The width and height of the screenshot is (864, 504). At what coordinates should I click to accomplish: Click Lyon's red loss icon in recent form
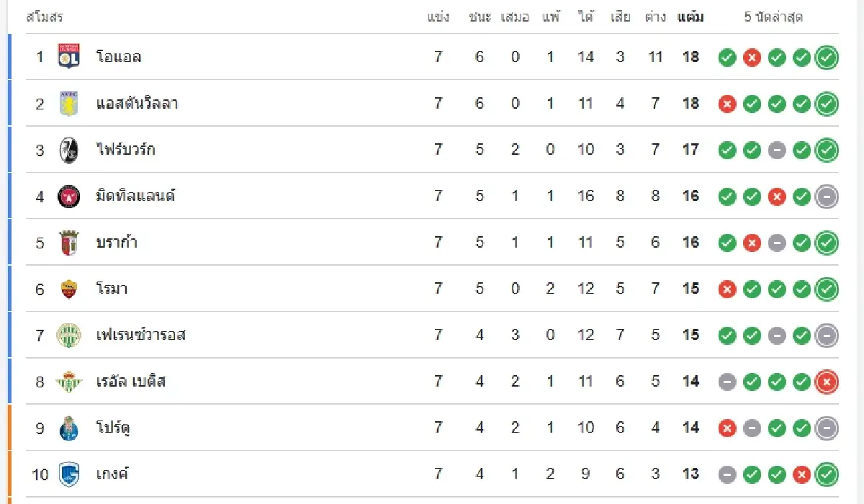[x=752, y=58]
